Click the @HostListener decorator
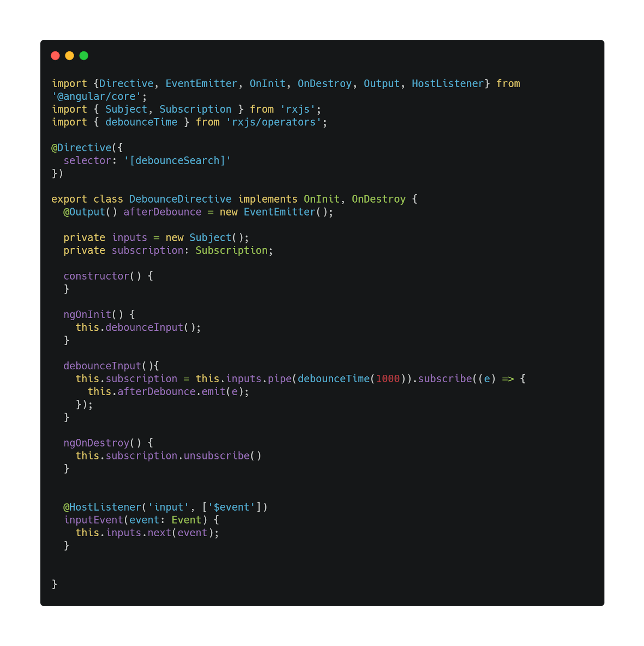The height and width of the screenshot is (646, 644). click(102, 507)
